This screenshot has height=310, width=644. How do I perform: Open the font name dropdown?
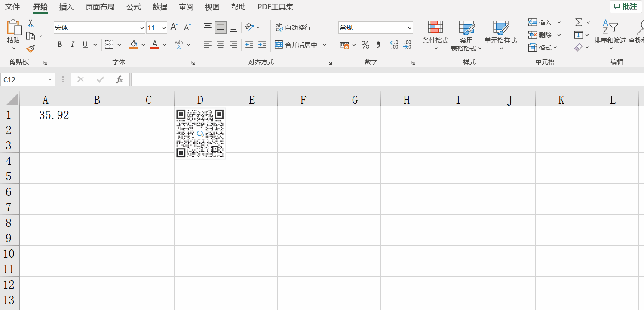(142, 27)
